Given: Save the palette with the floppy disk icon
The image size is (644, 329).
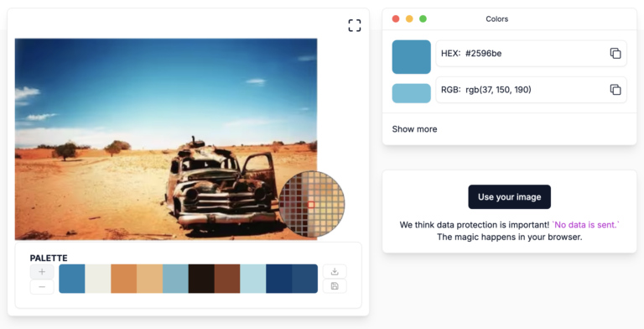Looking at the screenshot, I should tap(335, 286).
